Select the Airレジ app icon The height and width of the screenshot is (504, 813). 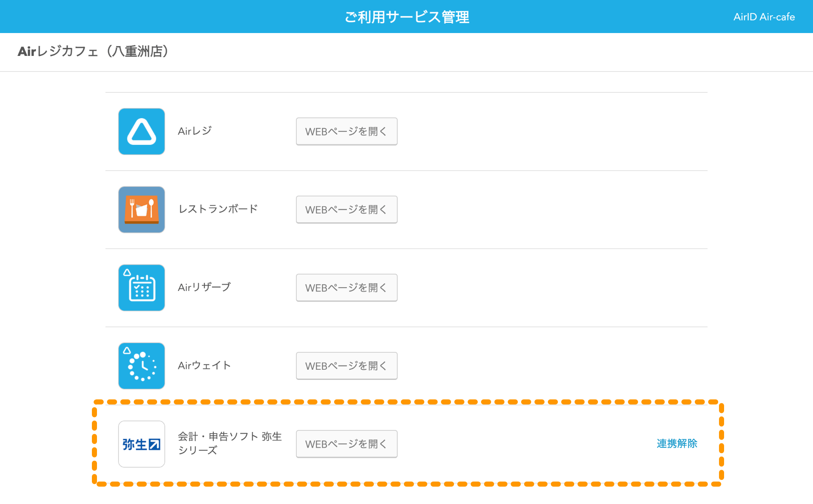click(141, 131)
